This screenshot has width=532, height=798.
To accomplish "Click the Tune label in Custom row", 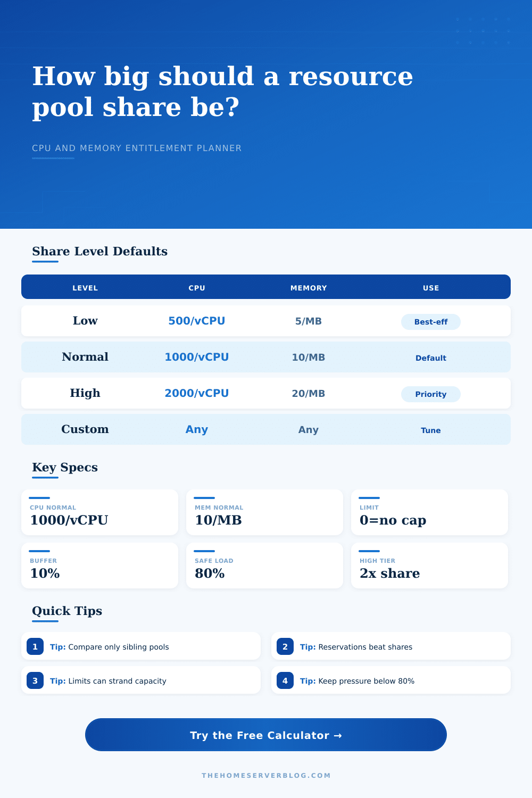I will tap(431, 430).
